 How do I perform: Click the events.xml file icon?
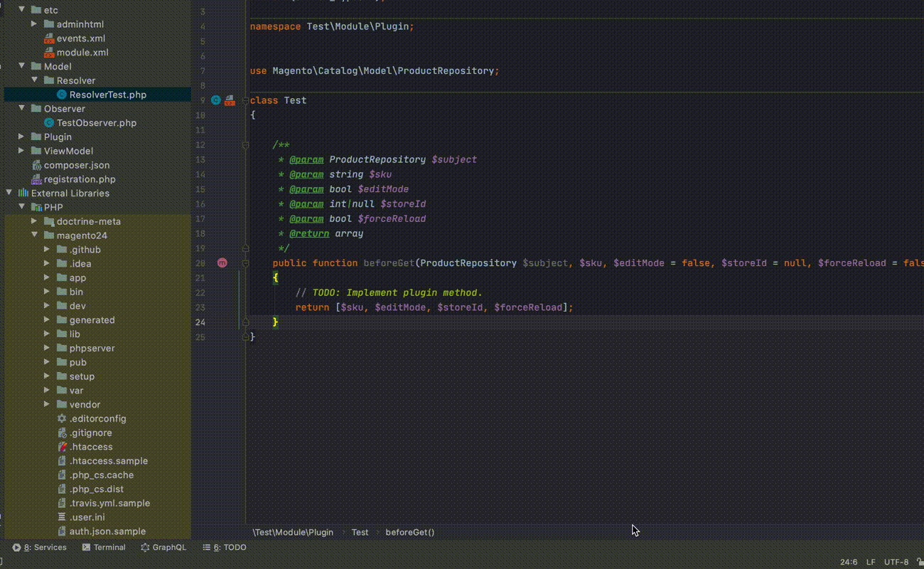tap(49, 38)
